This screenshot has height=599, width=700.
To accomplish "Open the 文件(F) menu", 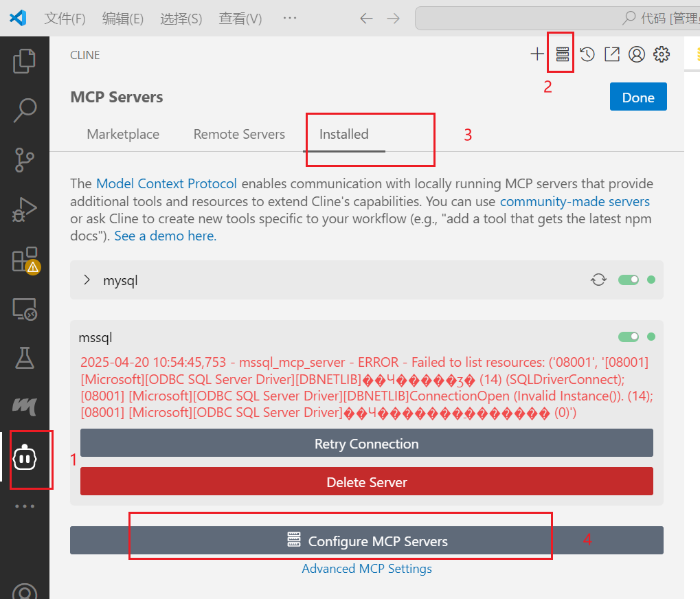I will point(65,19).
